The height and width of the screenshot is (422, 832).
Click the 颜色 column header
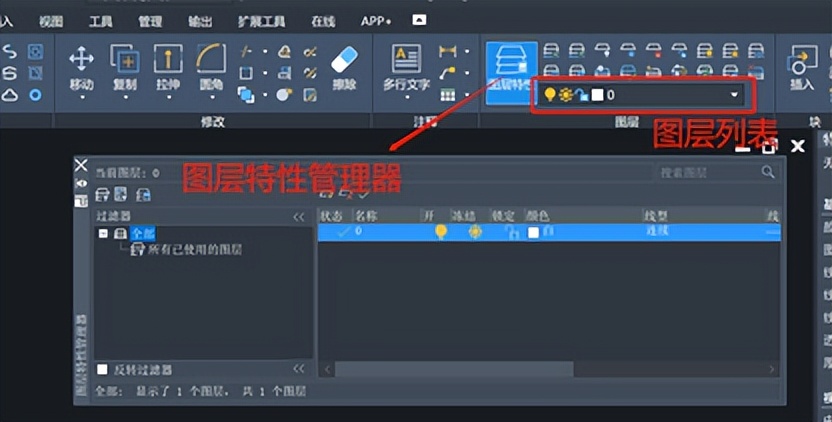[538, 216]
